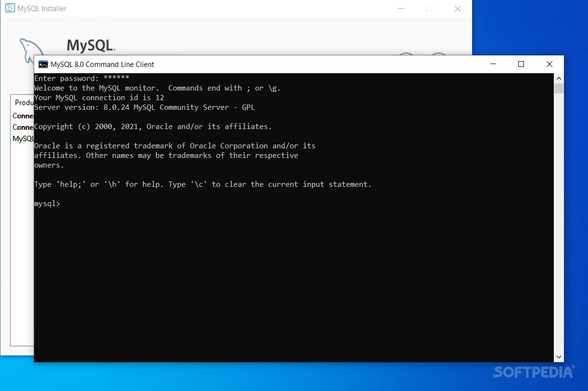
Task: Click the "Type 'help;' or '\h'" help line
Action: [x=203, y=184]
